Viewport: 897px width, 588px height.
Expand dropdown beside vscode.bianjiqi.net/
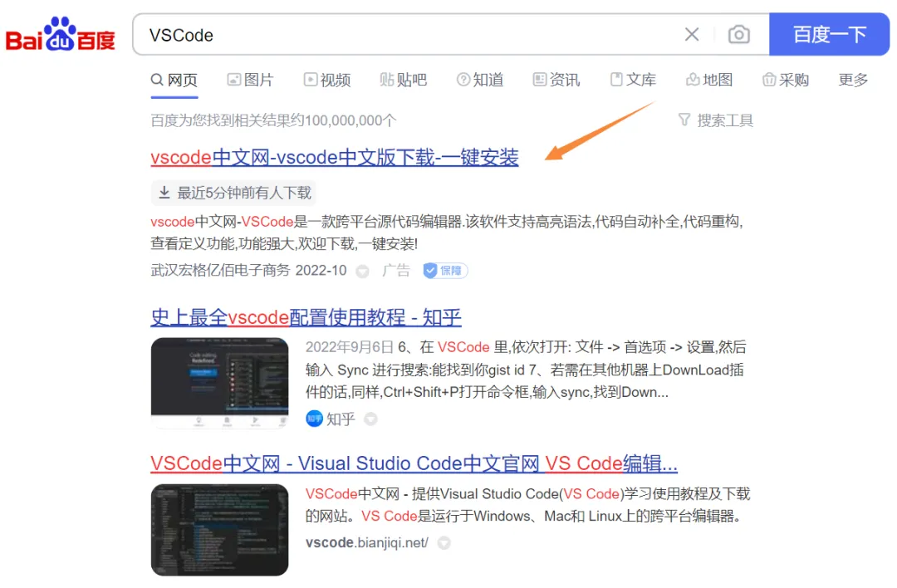pyautogui.click(x=444, y=543)
